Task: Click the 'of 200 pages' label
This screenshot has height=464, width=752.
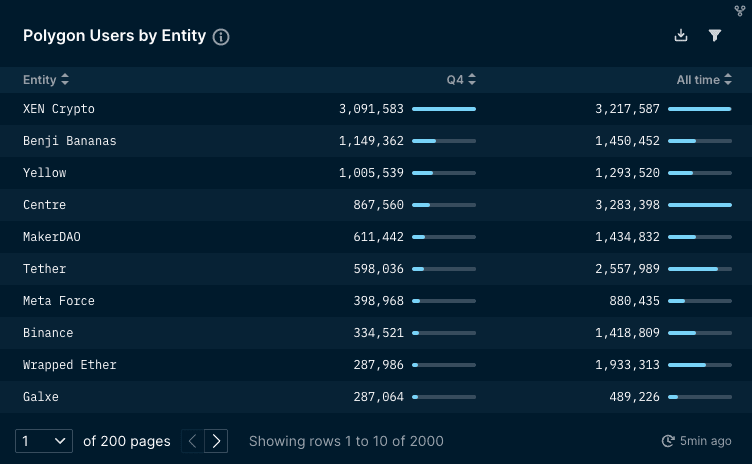Action: [x=127, y=441]
